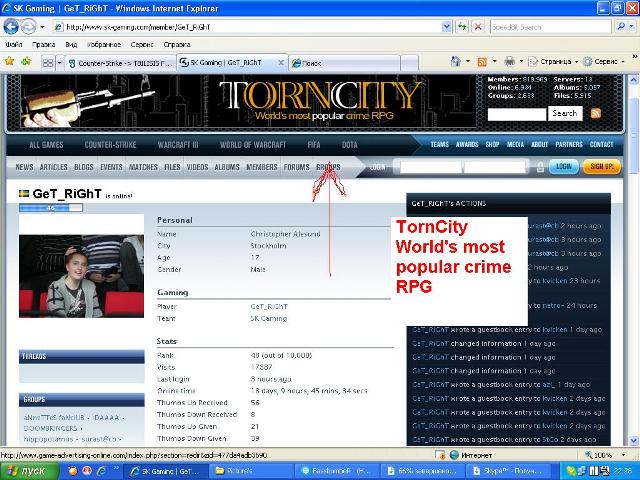Click the red Stop loading icon
Viewport: 640px width, 480px height.
(478, 27)
